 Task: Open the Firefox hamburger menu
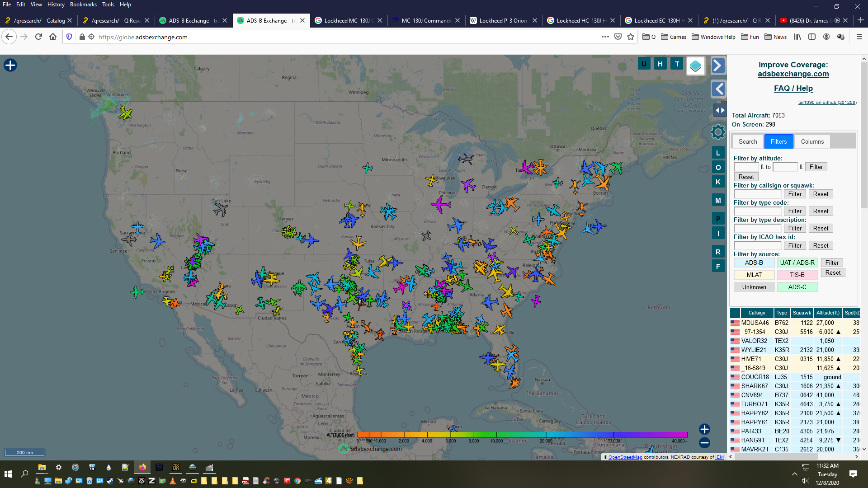859,37
